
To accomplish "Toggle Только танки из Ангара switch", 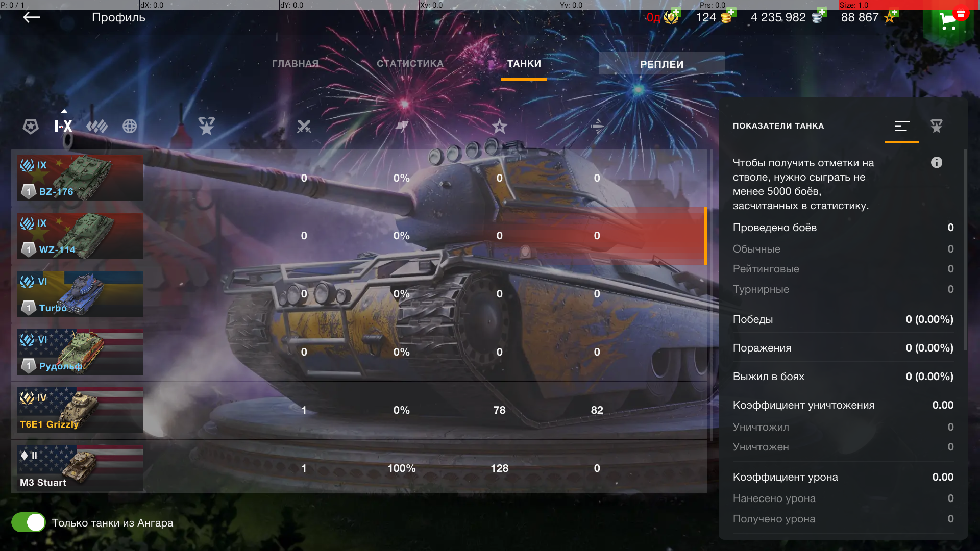I will [29, 522].
